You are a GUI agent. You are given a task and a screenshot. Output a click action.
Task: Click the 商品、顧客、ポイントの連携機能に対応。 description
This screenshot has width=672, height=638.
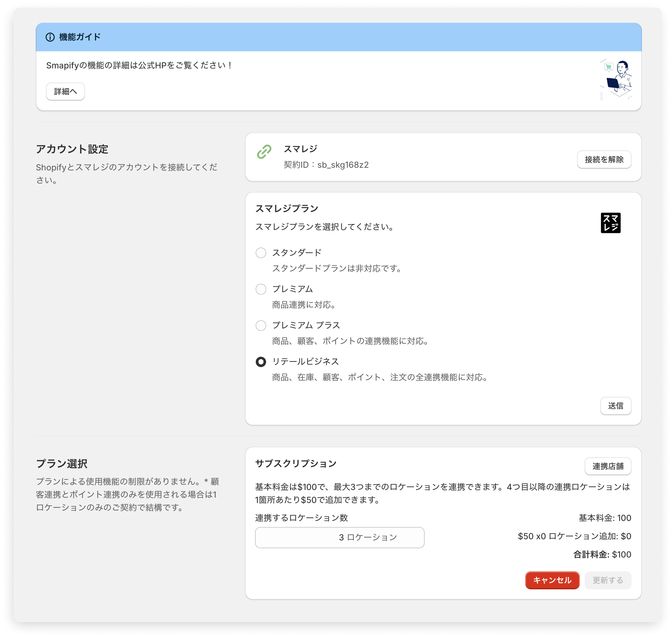(x=351, y=341)
